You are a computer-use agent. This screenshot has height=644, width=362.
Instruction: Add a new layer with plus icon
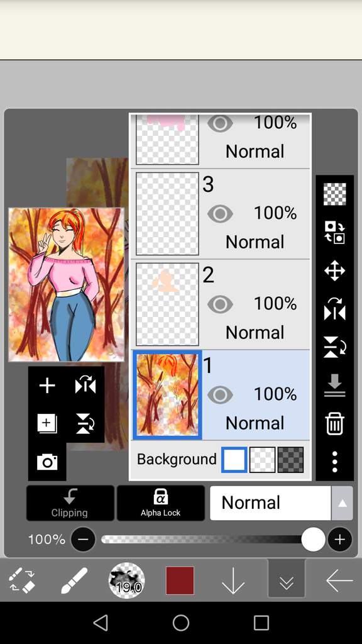pos(47,386)
